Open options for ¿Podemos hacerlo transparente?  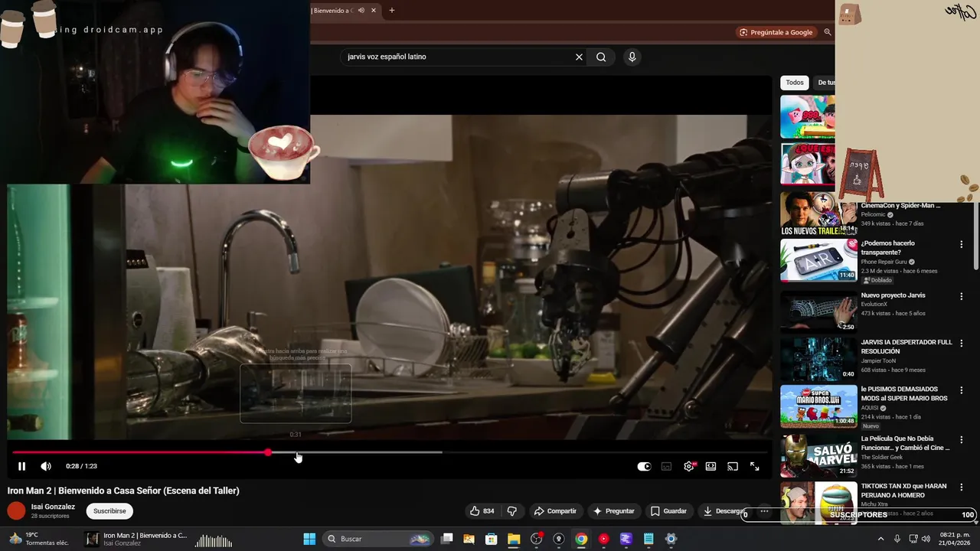[961, 244]
